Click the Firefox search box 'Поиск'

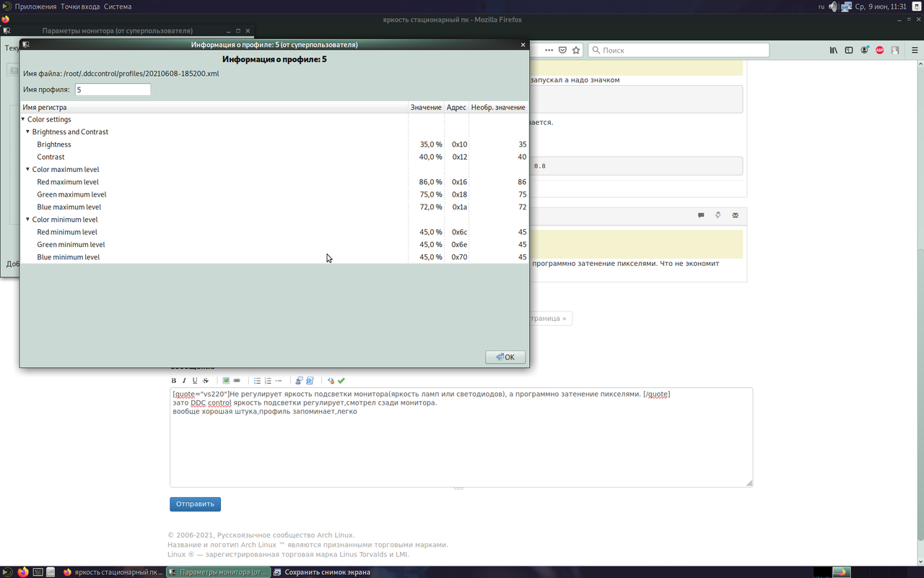coord(679,51)
